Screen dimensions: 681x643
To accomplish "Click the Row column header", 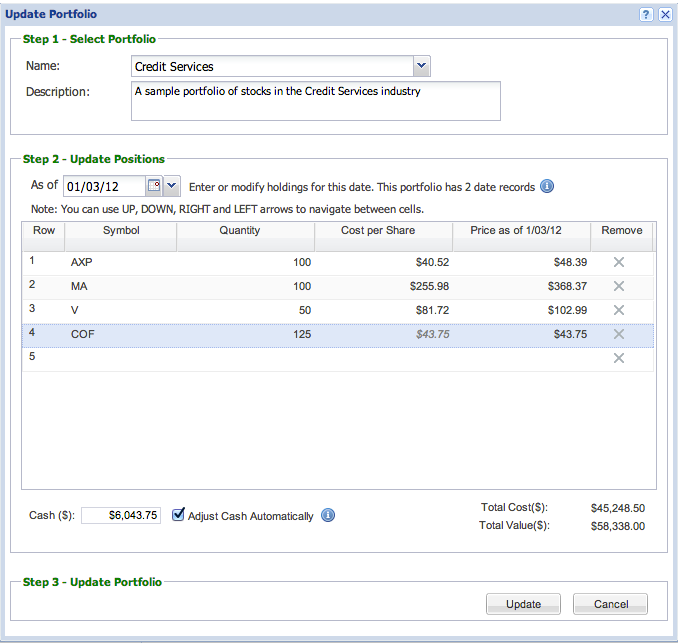I will [43, 237].
